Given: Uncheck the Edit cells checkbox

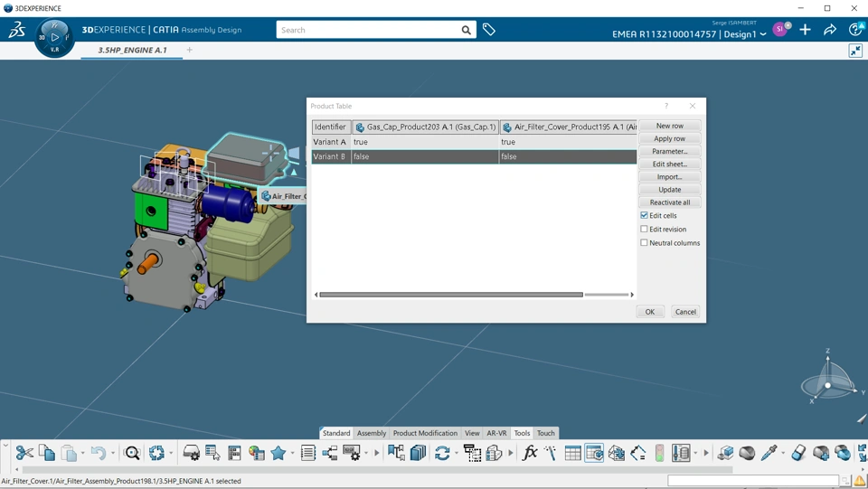Looking at the screenshot, I should pos(644,215).
